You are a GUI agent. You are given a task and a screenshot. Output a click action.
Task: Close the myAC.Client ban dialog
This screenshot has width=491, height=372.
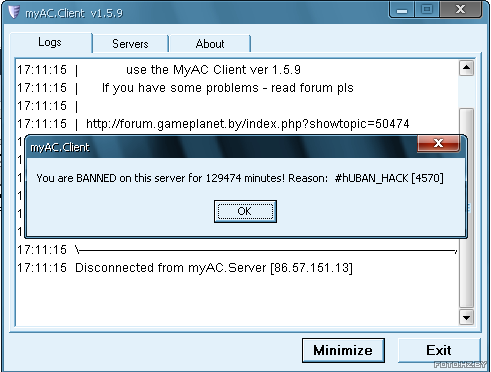[x=438, y=143]
